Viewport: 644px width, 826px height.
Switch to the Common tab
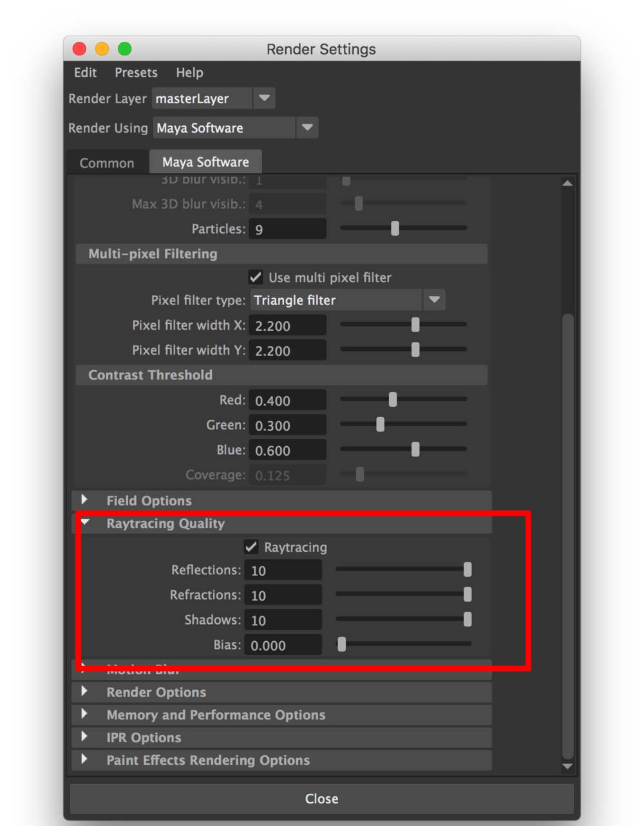pos(107,163)
